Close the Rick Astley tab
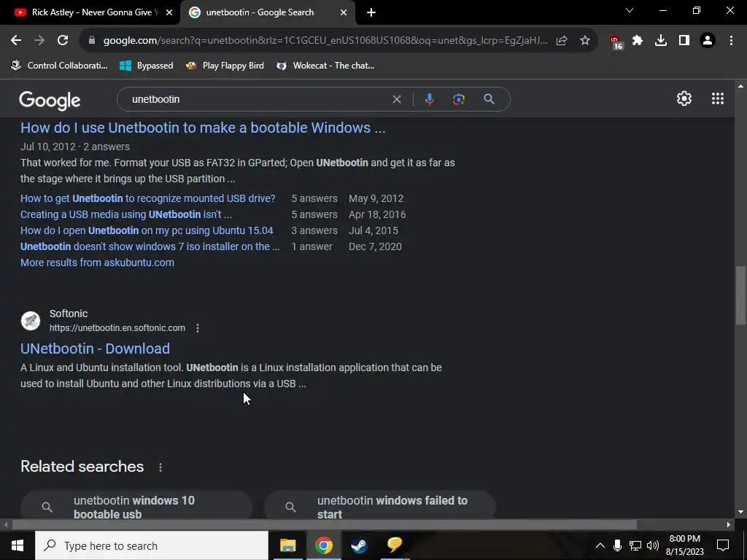Viewport: 747px width, 560px height. pyautogui.click(x=169, y=13)
